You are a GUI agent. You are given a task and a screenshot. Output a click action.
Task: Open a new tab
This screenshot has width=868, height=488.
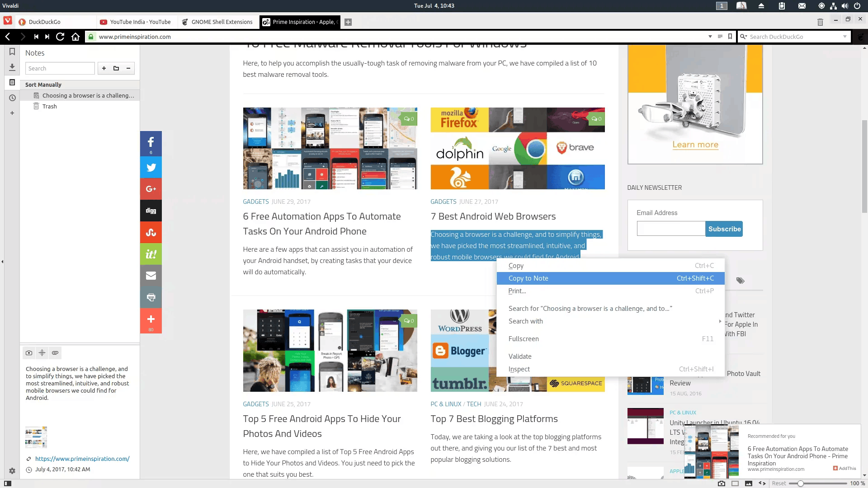click(x=348, y=22)
